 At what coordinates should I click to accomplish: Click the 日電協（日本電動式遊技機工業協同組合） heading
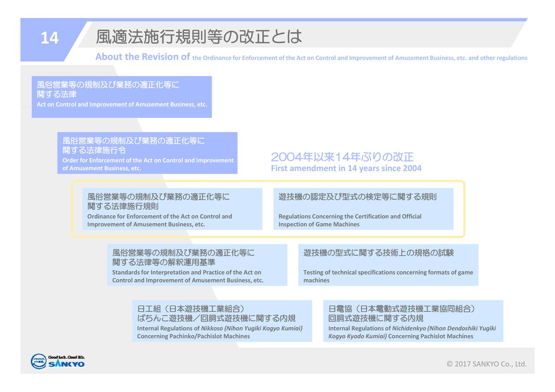(402, 309)
